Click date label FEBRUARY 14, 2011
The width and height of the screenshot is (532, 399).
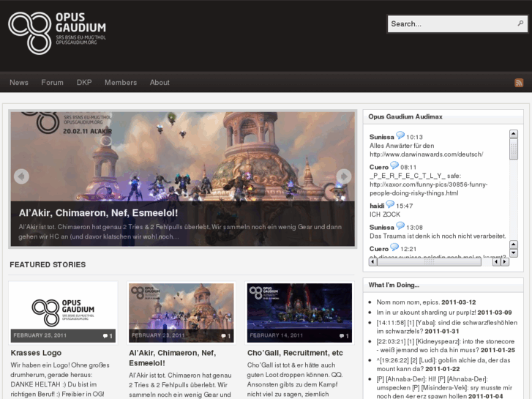[x=277, y=335]
